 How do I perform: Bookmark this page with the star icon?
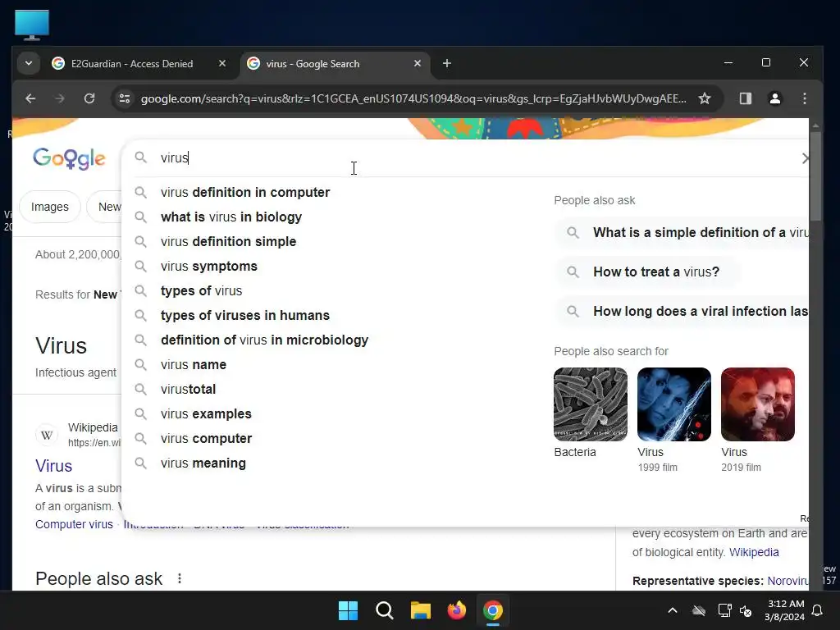705,98
